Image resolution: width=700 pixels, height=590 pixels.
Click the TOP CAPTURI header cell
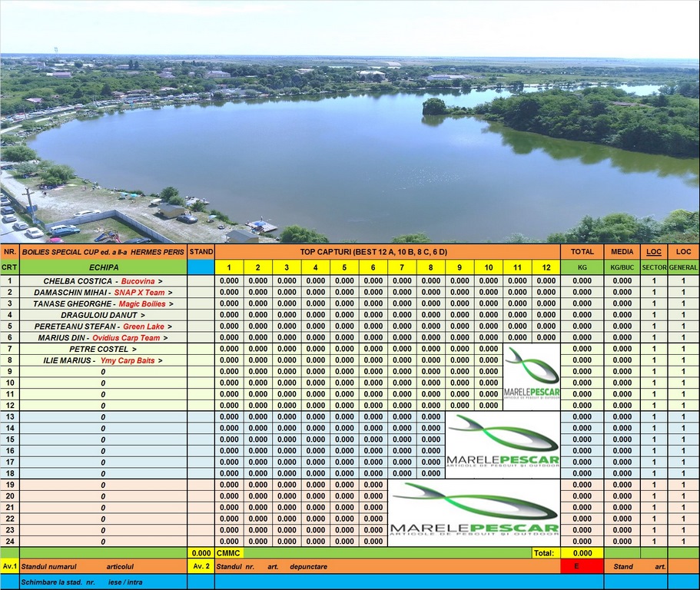[x=387, y=251]
